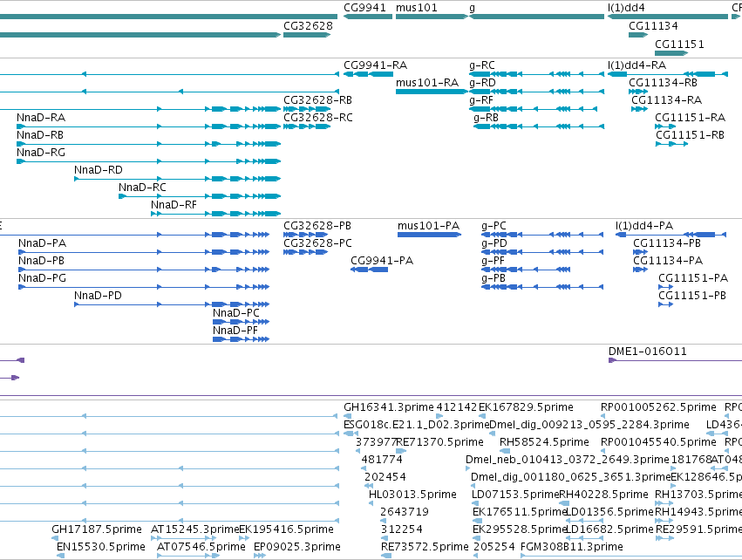742x560 pixels.
Task: Click EST RE71370.5prime
Action: tap(439, 442)
